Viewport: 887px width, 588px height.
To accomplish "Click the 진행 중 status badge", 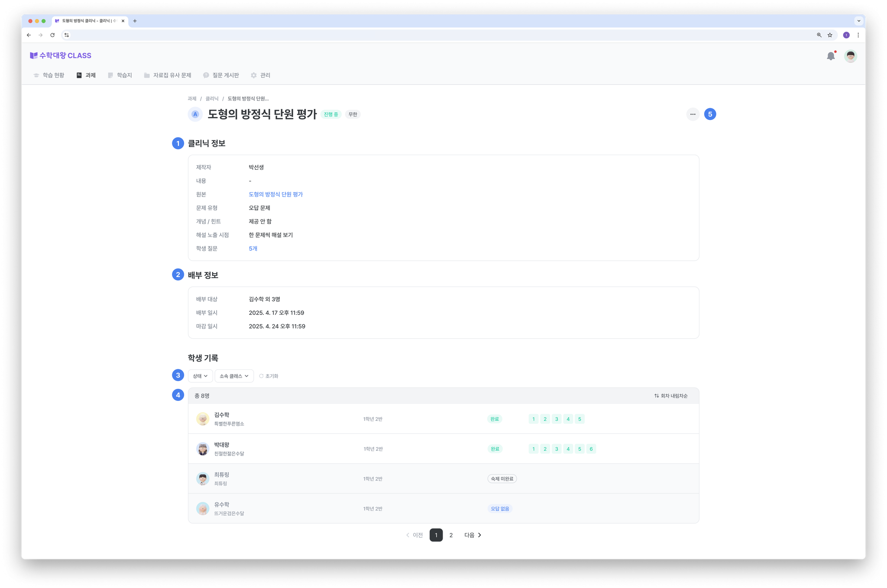I will (331, 114).
